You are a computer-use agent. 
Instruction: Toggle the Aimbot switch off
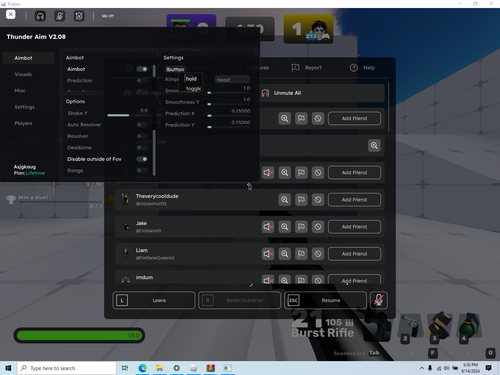[x=142, y=69]
